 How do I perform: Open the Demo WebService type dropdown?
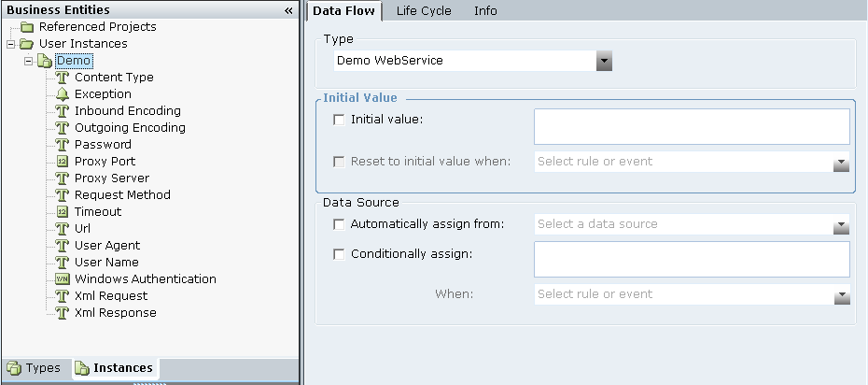coord(604,61)
